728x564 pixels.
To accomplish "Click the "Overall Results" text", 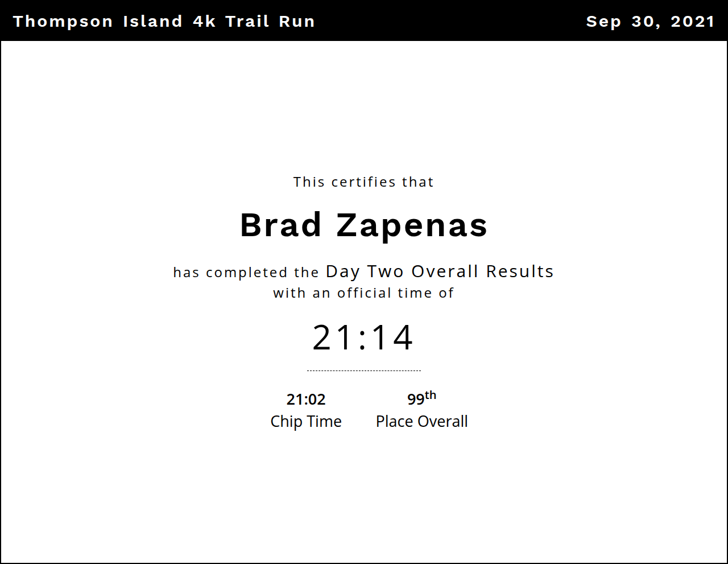I will pos(482,271).
